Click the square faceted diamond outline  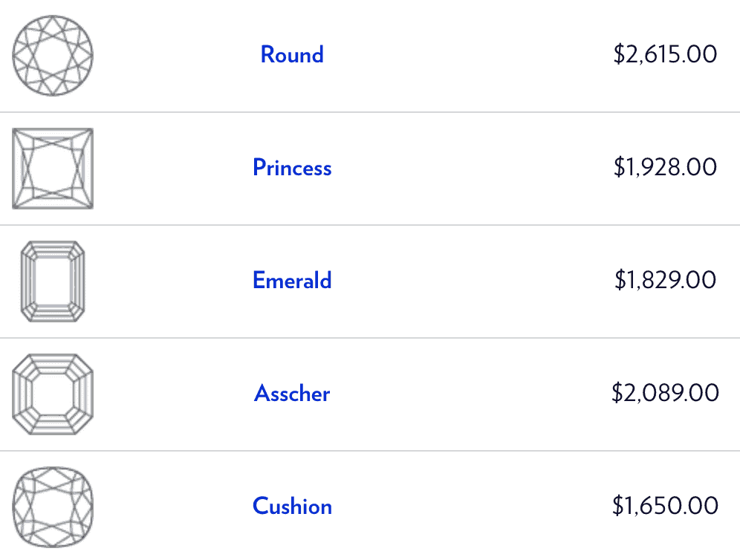(x=53, y=168)
